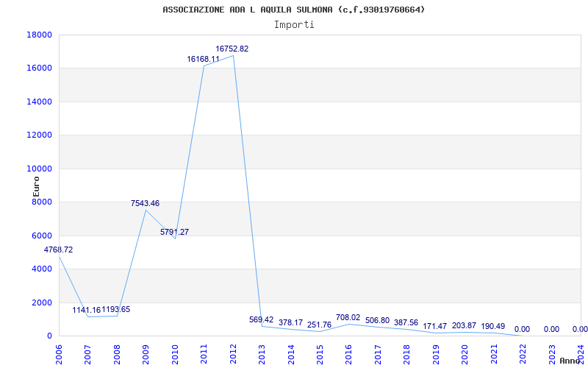Image resolution: width=588 pixels, height=368 pixels.
Task: Click the 387.56 value label
Action: (x=406, y=323)
